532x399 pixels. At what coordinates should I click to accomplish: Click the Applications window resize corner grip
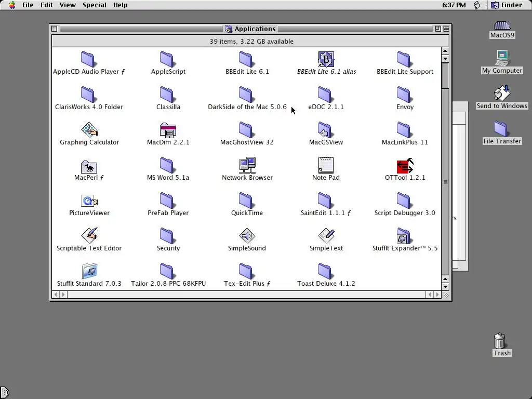[445, 295]
